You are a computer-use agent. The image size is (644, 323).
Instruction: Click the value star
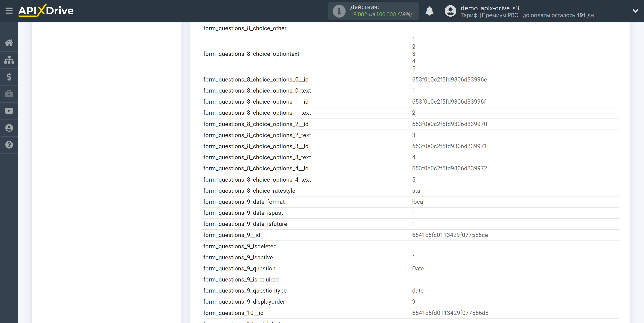(417, 191)
